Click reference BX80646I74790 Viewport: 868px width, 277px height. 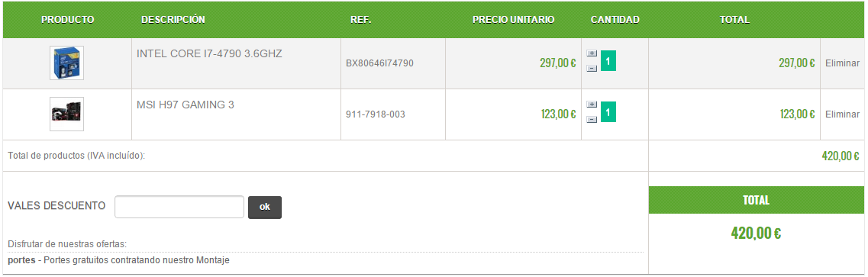tap(379, 63)
